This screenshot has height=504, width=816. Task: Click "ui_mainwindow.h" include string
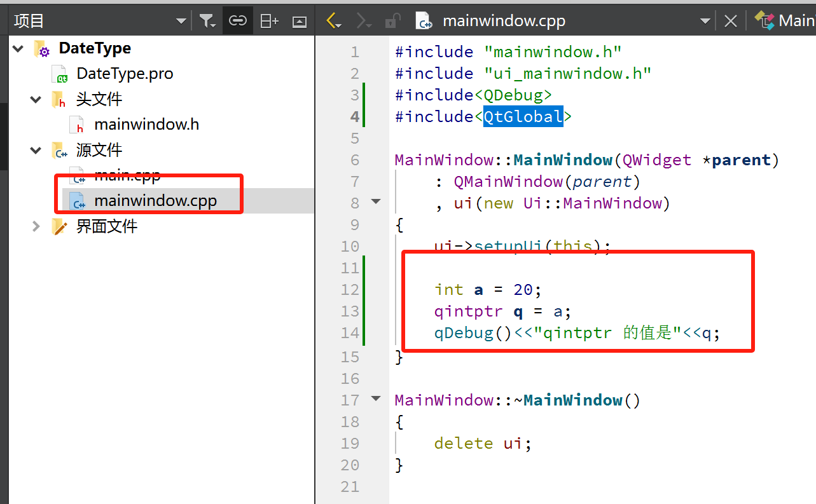point(567,74)
